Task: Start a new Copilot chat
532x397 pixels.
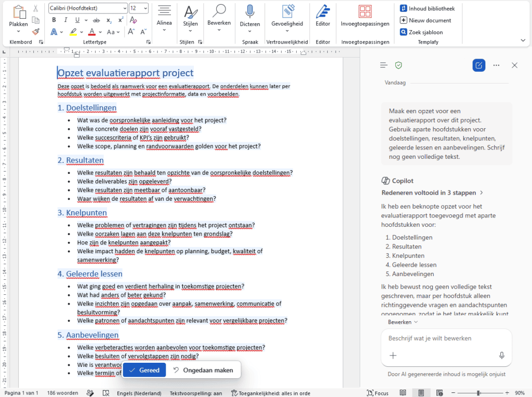Action: (478, 65)
